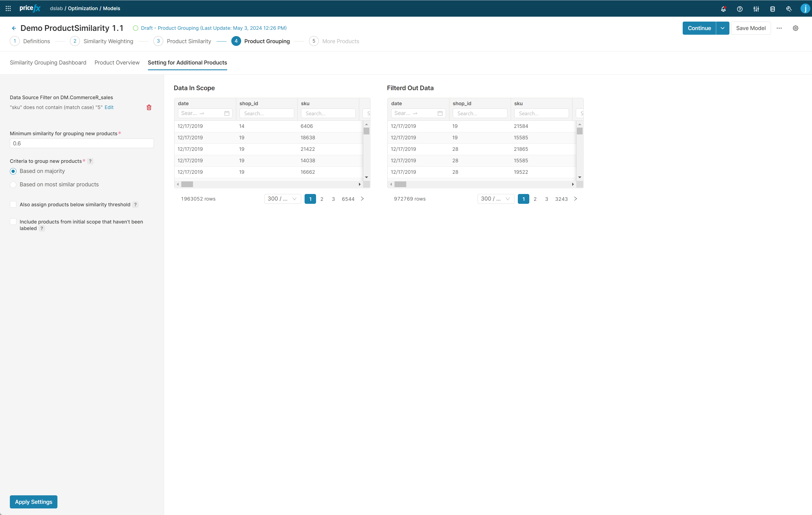Open the help question mark icon
Screen dimensions: 812x515
(x=740, y=9)
